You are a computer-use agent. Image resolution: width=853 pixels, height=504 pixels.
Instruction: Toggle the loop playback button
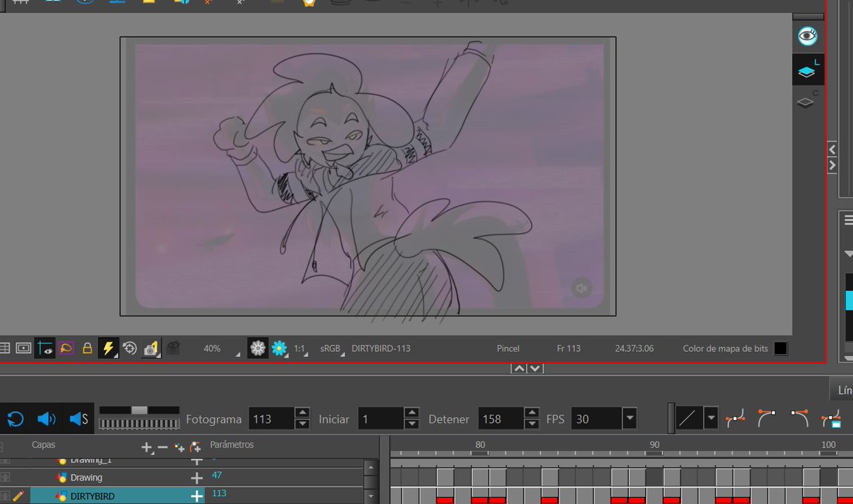click(x=16, y=419)
